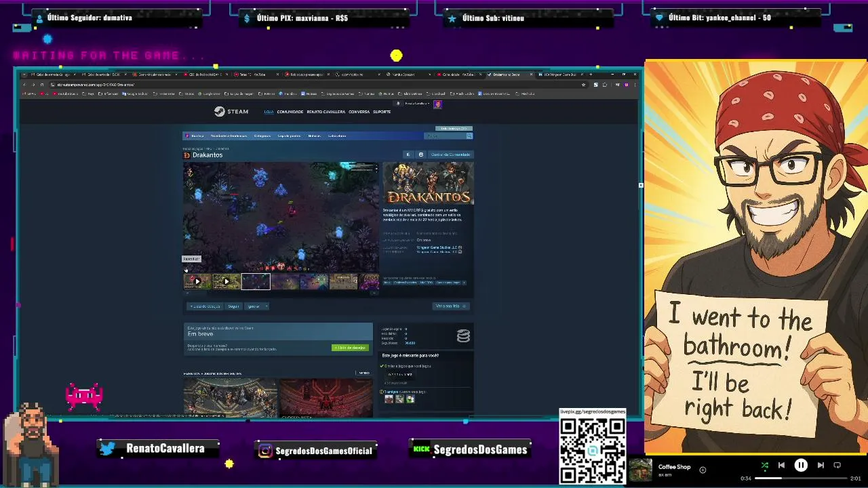Click the Steam logo in the header
This screenshot has width=868, height=488.
click(231, 112)
